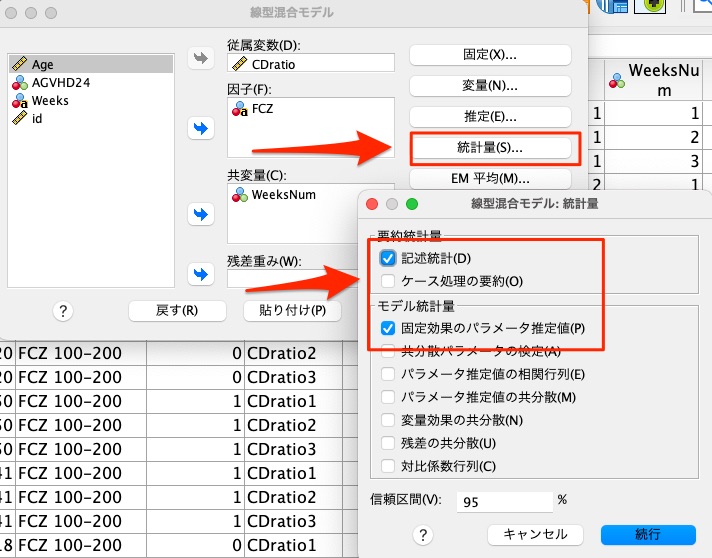Click the 信頼区間 value input field
This screenshot has height=558, width=712.
[x=504, y=500]
